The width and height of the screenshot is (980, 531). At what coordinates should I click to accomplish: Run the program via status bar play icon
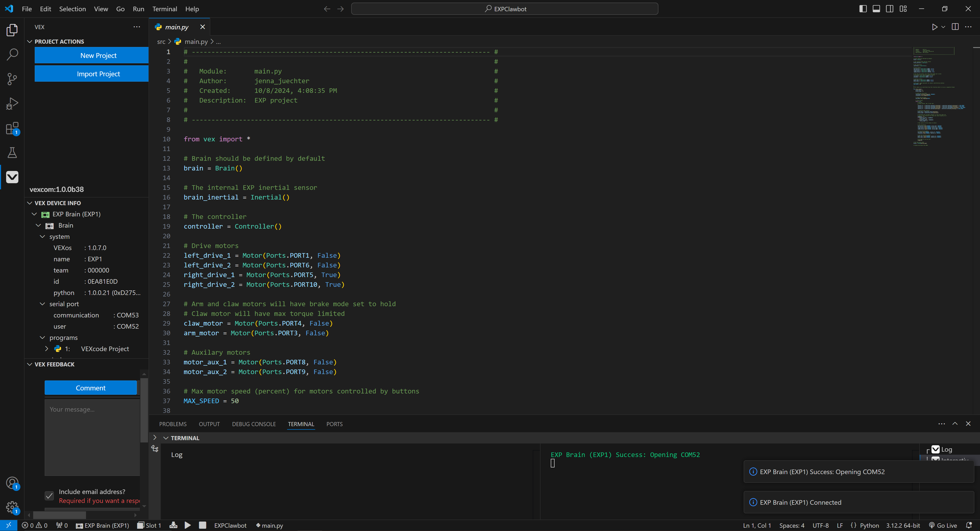(187, 525)
